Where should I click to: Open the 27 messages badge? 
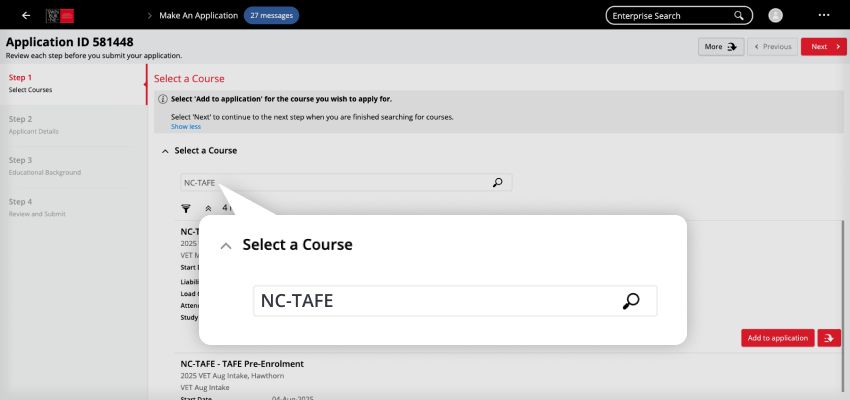[271, 16]
